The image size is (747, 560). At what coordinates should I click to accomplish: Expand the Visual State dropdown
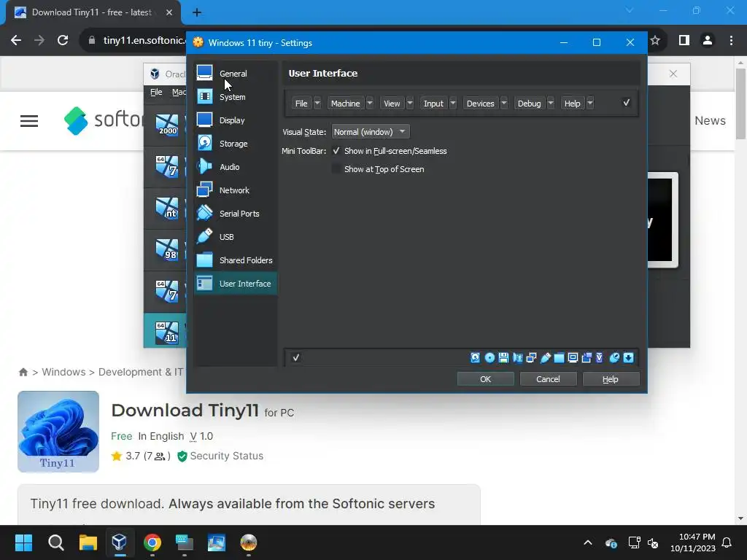coord(370,132)
